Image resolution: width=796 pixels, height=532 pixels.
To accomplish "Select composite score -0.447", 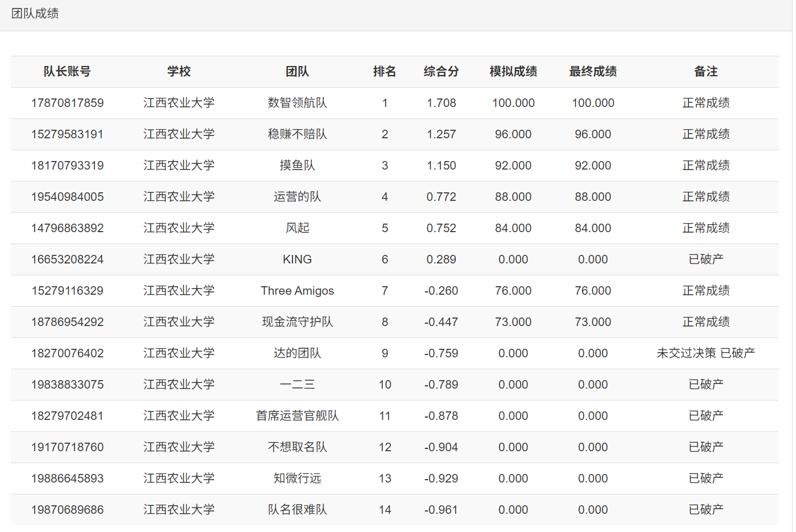I will [441, 322].
